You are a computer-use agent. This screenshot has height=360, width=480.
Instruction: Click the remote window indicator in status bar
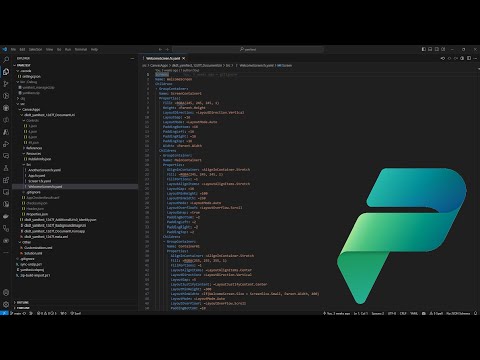pyautogui.click(x=4, y=313)
